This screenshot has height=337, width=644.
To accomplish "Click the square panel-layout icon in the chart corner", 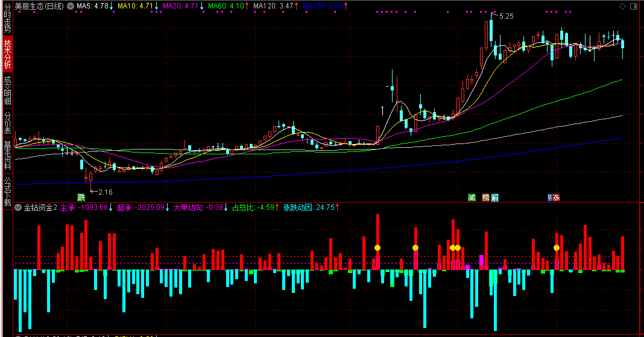I will click(x=634, y=6).
